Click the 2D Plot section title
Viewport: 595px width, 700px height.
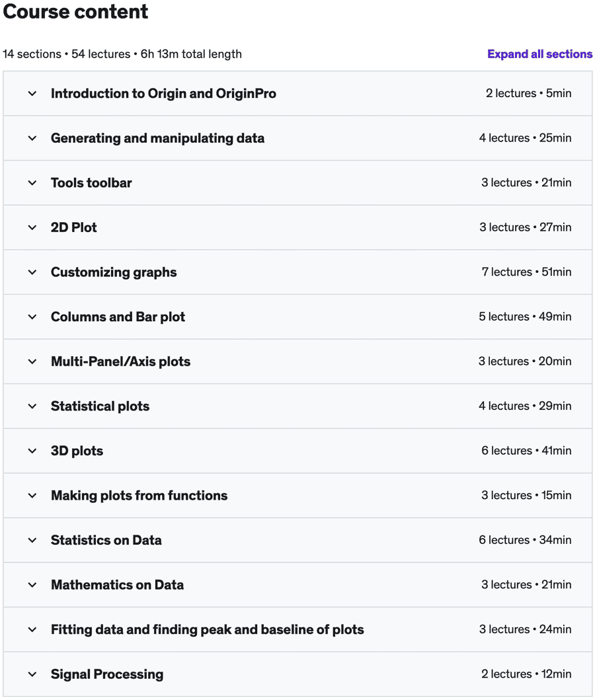[x=73, y=227]
